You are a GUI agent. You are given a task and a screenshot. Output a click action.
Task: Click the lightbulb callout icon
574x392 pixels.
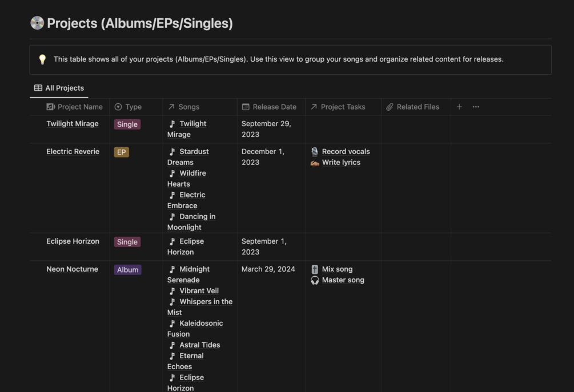click(x=42, y=59)
